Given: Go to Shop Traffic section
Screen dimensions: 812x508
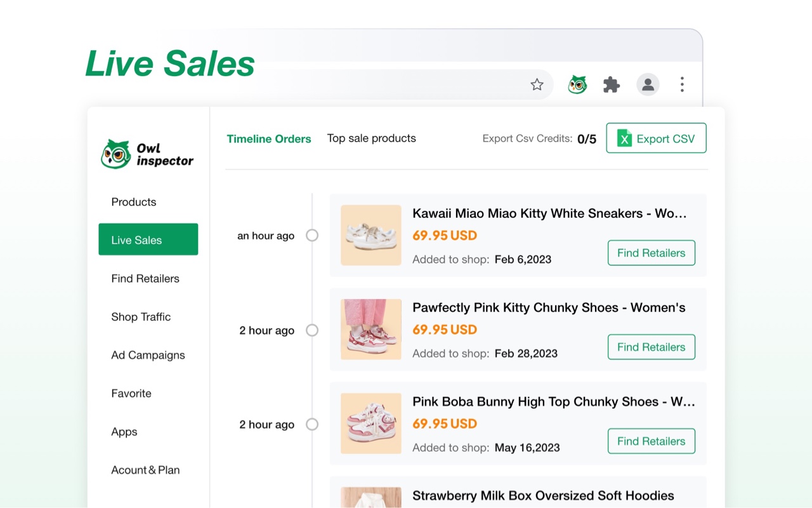Looking at the screenshot, I should 141,317.
